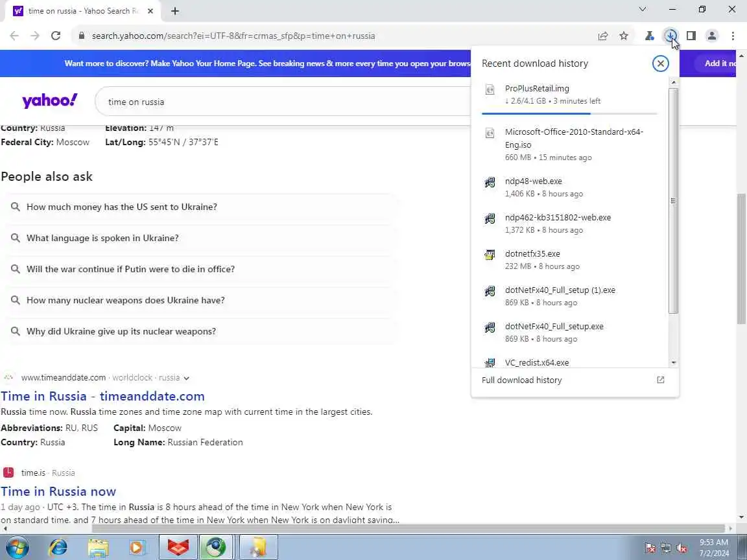Open a new browser tab
This screenshot has width=747, height=560.
[x=175, y=11]
